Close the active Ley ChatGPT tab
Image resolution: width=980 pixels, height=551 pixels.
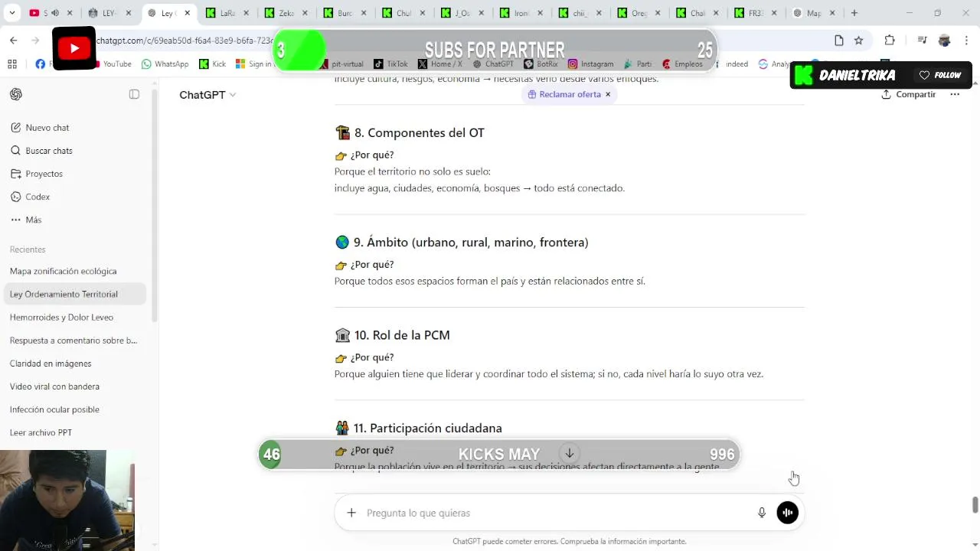click(x=187, y=13)
